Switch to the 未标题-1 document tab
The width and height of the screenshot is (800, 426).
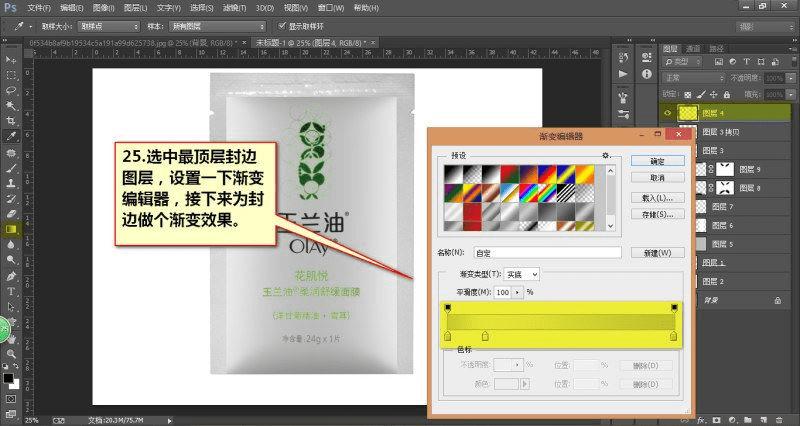[314, 43]
